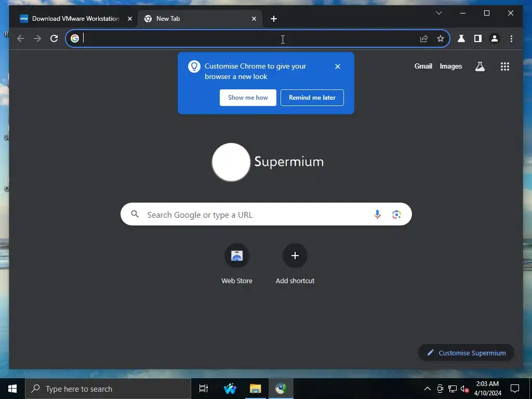Switch to the Download VMware Workstation tab
Image resolution: width=532 pixels, height=399 pixels.
click(x=76, y=19)
